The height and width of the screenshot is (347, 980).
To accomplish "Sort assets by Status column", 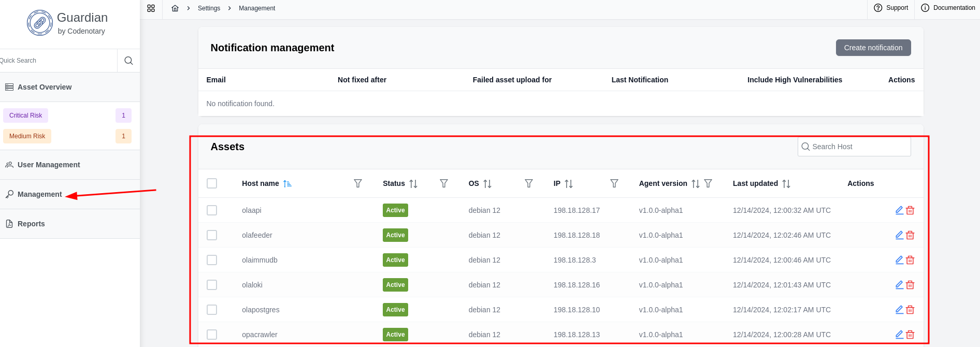I will coord(413,183).
